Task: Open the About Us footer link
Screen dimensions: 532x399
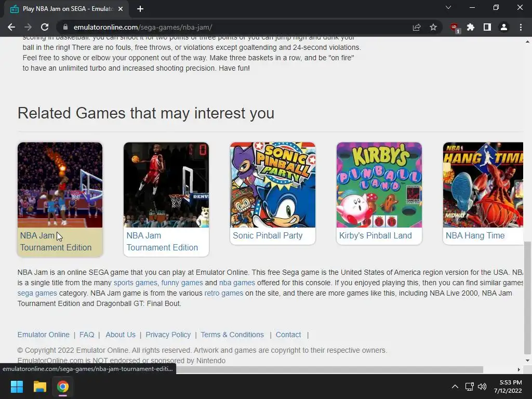Action: click(x=121, y=335)
